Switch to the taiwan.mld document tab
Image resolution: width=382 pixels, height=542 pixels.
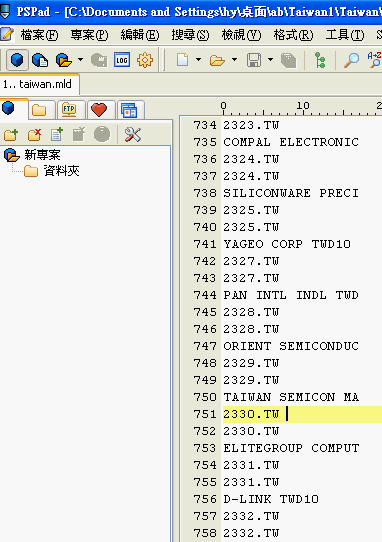point(40,84)
